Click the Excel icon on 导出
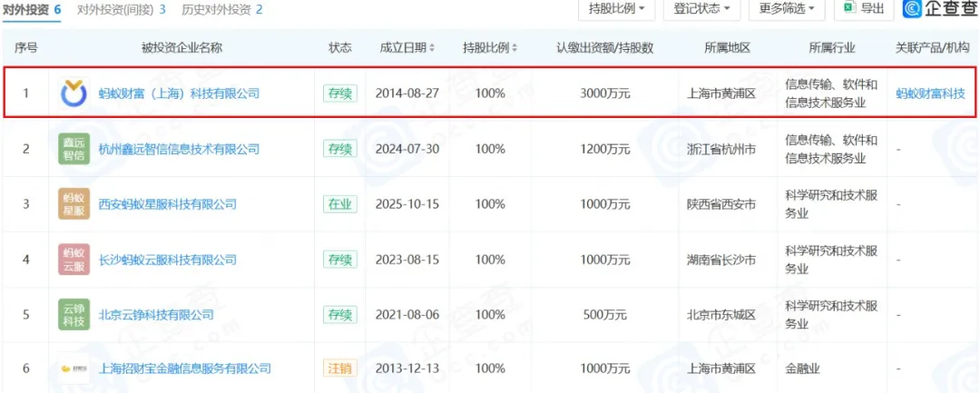The image size is (980, 393). pos(848,9)
